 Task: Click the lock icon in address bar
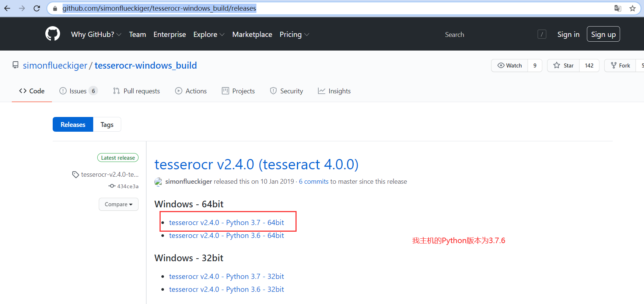tap(55, 8)
